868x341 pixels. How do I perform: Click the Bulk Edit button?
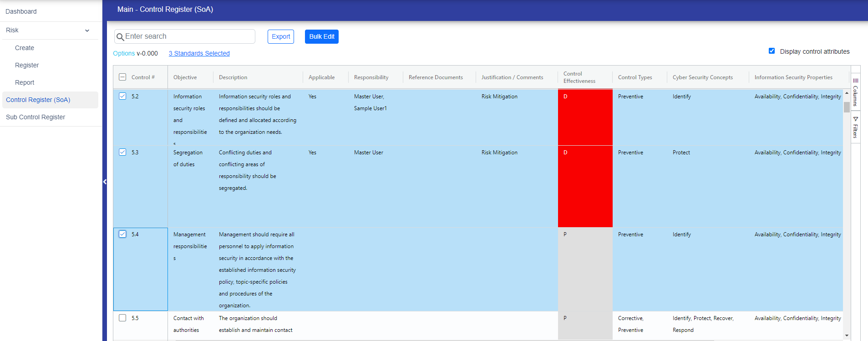(x=322, y=36)
